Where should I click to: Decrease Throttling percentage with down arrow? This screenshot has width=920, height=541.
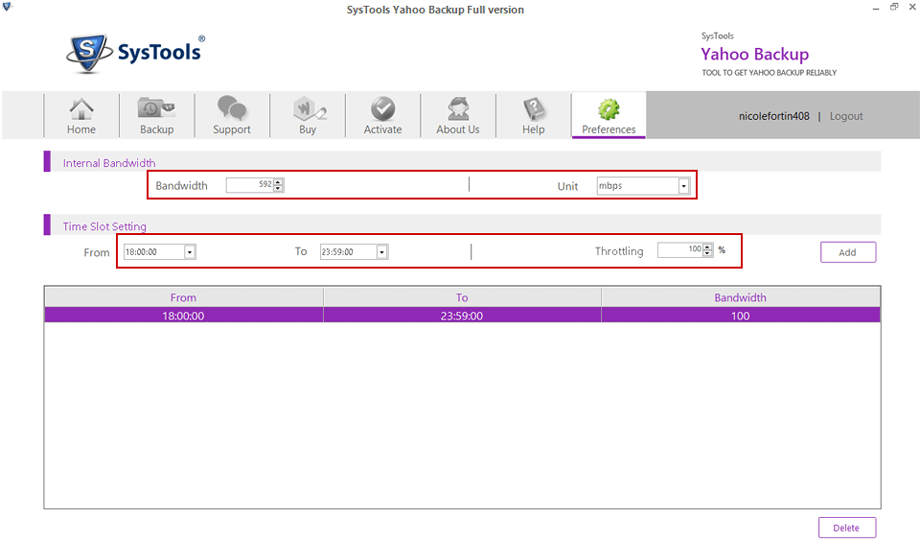(708, 253)
